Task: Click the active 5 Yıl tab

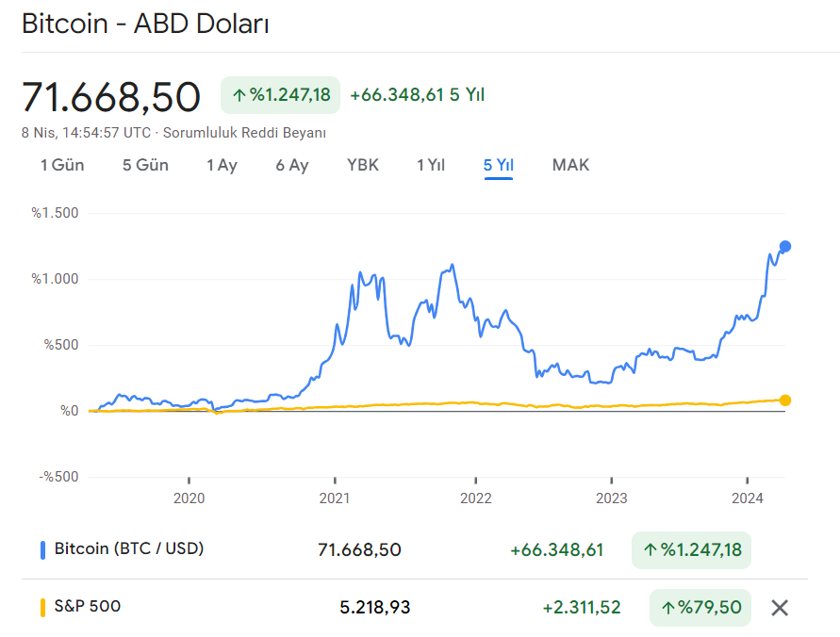Action: coord(497,165)
